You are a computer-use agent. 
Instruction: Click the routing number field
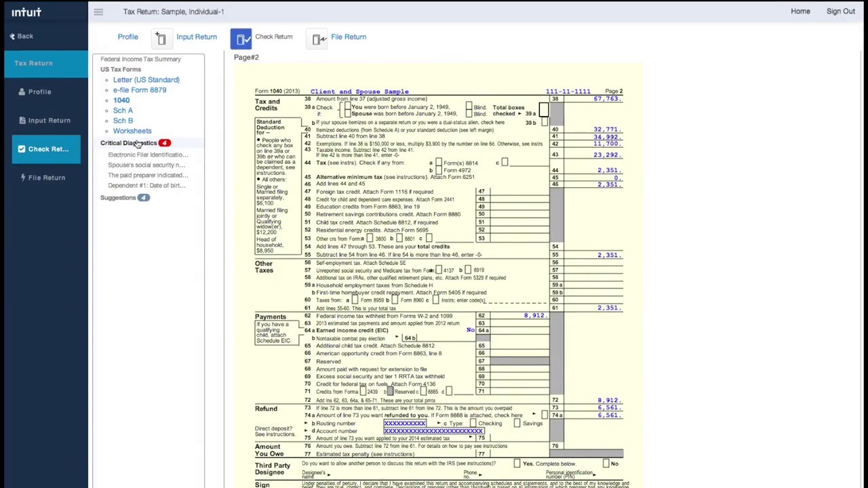click(x=405, y=424)
